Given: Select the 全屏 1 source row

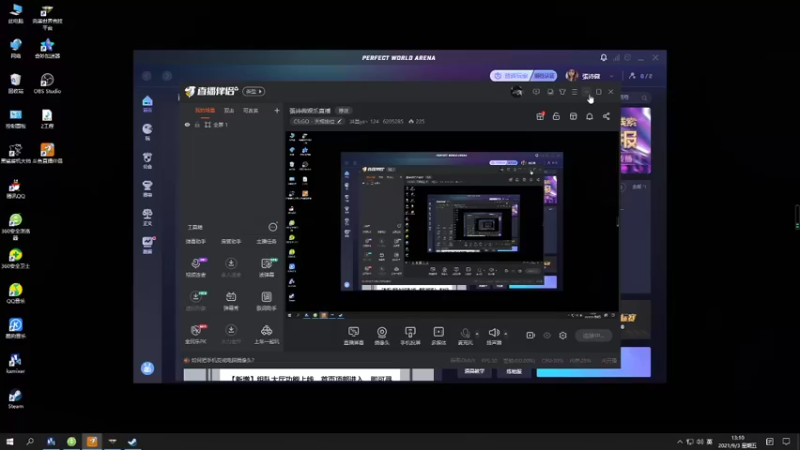Looking at the screenshot, I should (x=232, y=124).
